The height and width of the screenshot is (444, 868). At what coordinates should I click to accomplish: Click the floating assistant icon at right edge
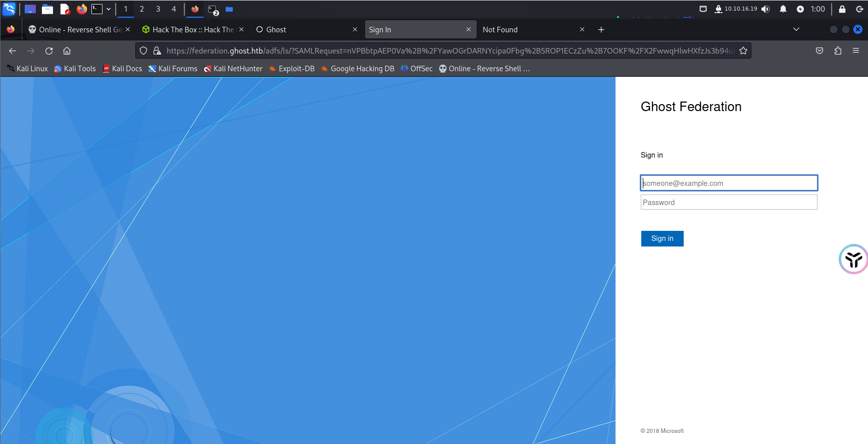coord(853,259)
